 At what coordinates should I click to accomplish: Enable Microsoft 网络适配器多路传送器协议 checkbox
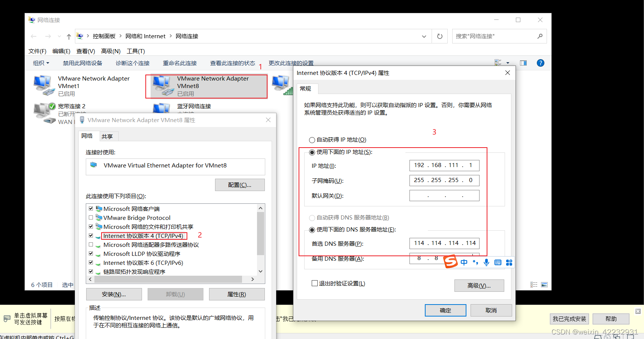pos(91,244)
